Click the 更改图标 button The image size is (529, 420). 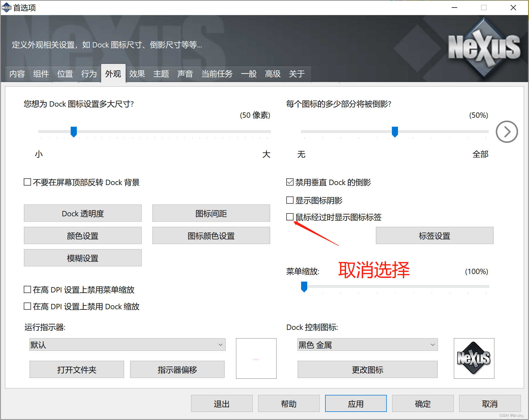(368, 369)
